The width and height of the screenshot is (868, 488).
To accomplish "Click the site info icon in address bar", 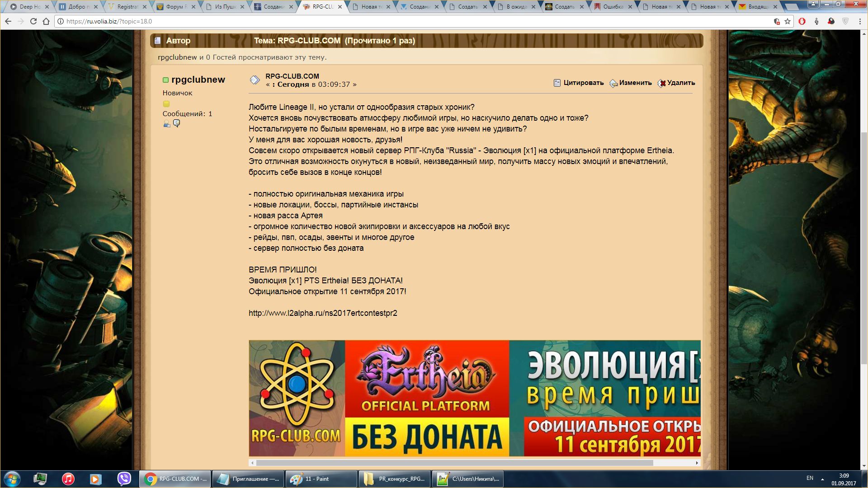I will point(60,21).
